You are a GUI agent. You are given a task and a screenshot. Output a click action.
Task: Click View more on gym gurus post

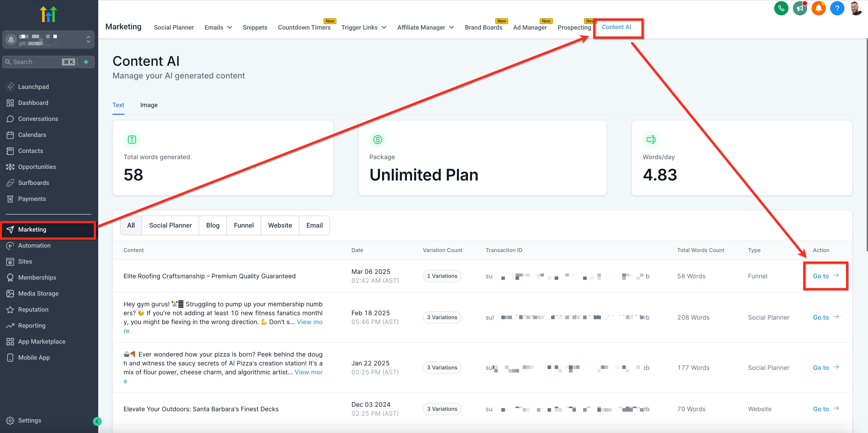[309, 322]
